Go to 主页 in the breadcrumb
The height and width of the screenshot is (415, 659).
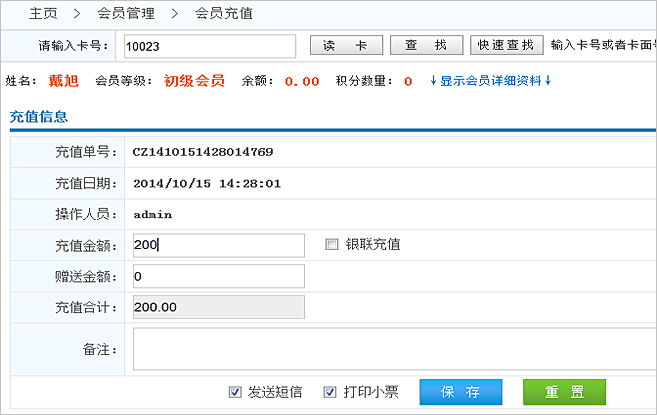43,14
